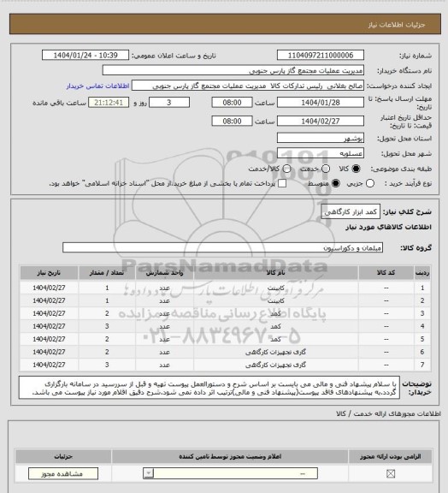
Task: Click the unit عدد in row 2
Action: 164,300
